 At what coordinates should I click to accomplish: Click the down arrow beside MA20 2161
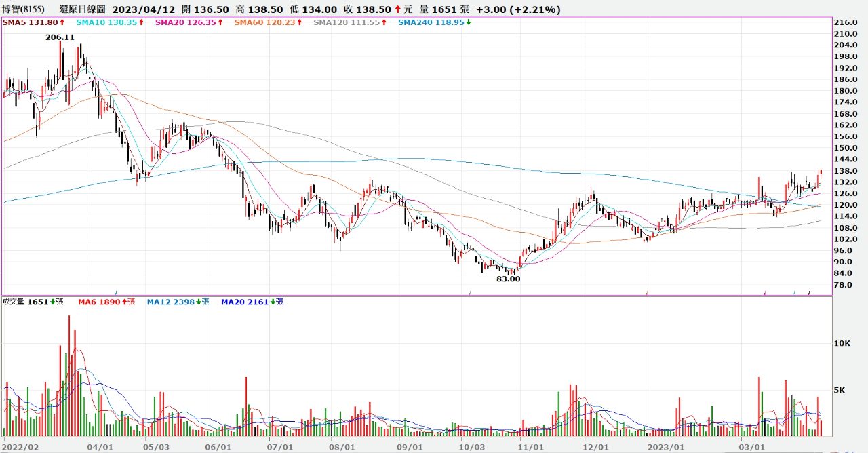click(x=272, y=302)
